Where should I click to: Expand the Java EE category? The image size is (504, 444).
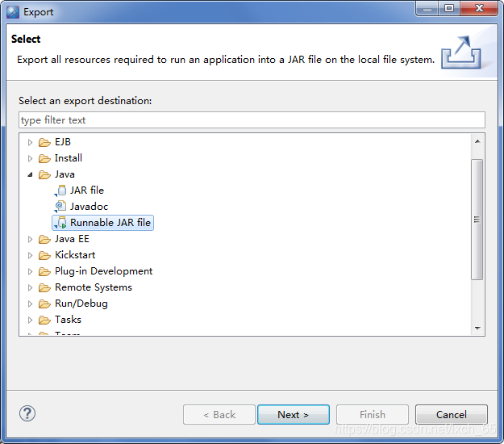pos(30,239)
